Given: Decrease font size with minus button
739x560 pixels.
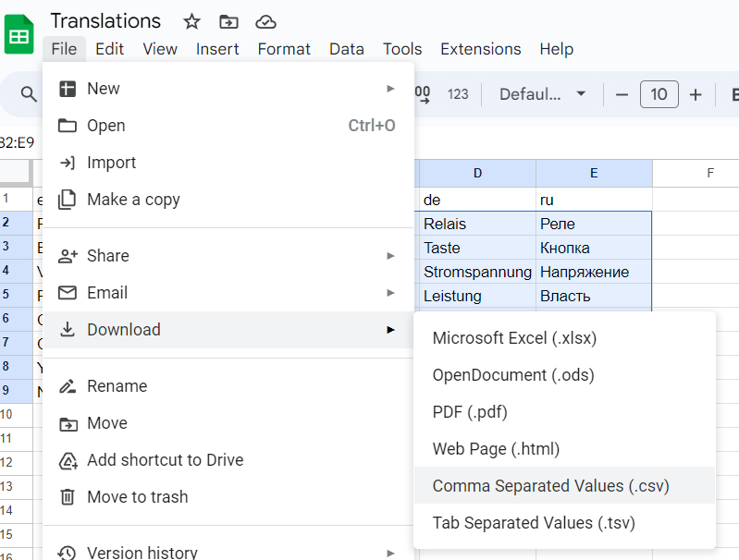Looking at the screenshot, I should coord(622,94).
